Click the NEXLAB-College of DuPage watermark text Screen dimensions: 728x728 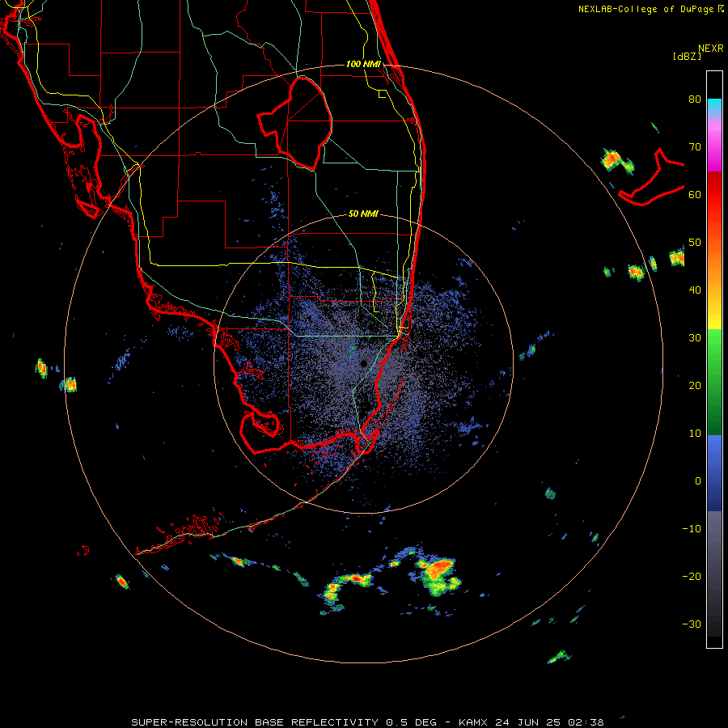point(645,9)
